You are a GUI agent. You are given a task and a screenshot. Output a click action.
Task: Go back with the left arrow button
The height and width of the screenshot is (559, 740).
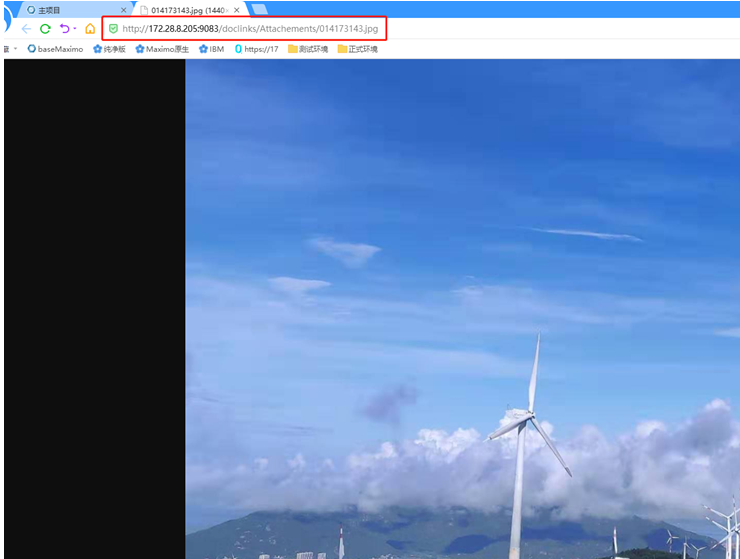pos(26,29)
